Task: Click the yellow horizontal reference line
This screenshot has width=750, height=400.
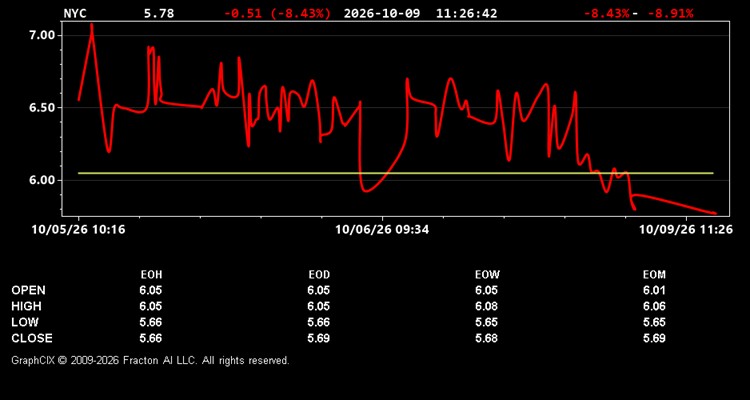Action: click(396, 173)
